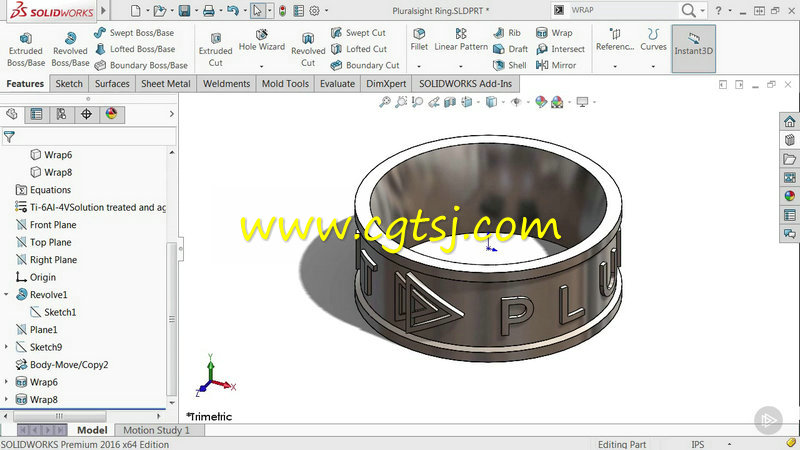The height and width of the screenshot is (450, 800).
Task: Click the Linear Pattern tool
Action: point(461,40)
